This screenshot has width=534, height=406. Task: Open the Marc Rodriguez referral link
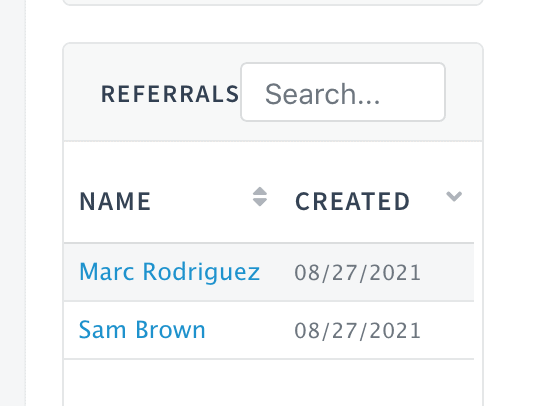pos(169,272)
